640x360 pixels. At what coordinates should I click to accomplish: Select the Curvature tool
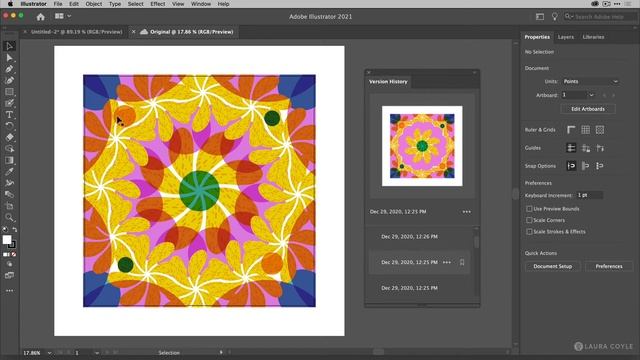click(9, 80)
